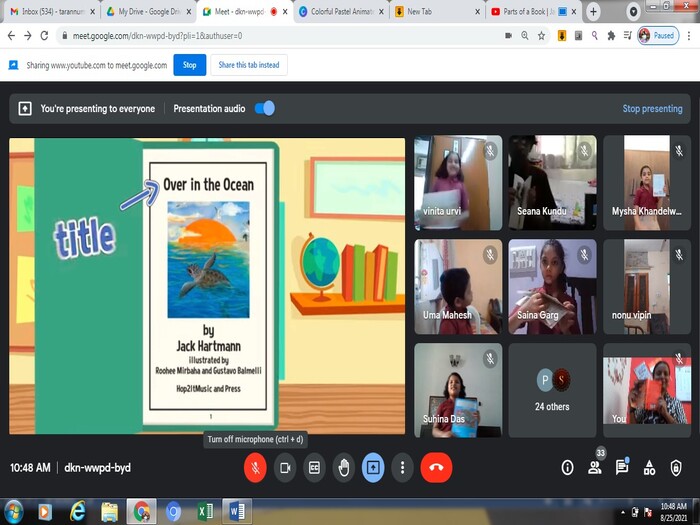Click the yellow download extension icon in toolbar

(562, 36)
